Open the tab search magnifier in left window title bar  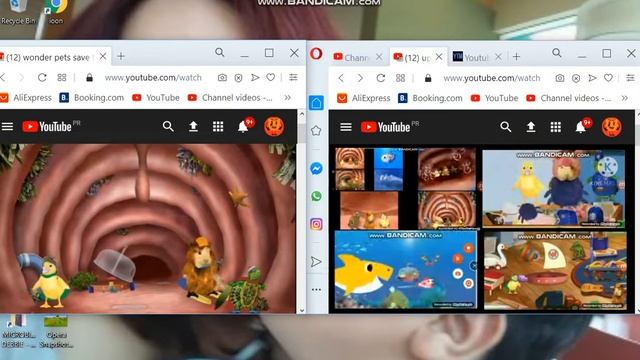220,52
